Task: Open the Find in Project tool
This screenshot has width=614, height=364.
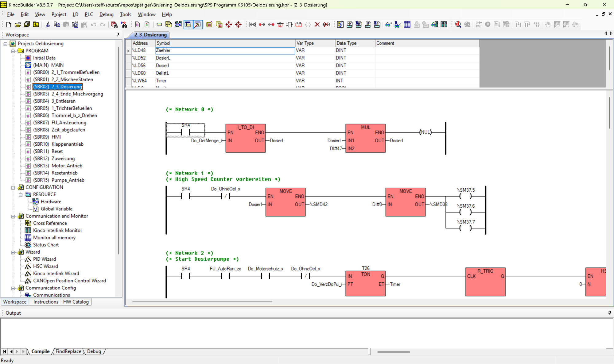Action: tap(114, 25)
